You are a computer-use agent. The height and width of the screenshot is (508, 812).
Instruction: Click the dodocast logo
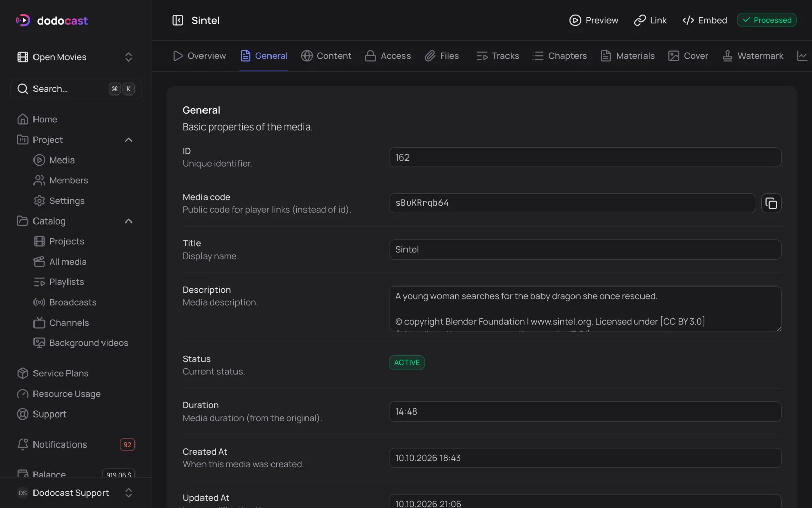(x=52, y=21)
